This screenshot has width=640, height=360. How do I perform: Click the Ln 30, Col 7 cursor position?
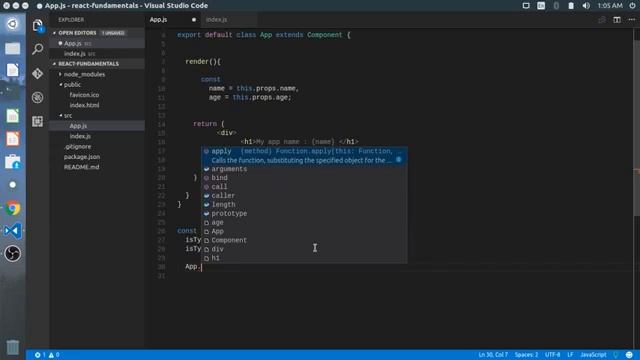(x=493, y=355)
